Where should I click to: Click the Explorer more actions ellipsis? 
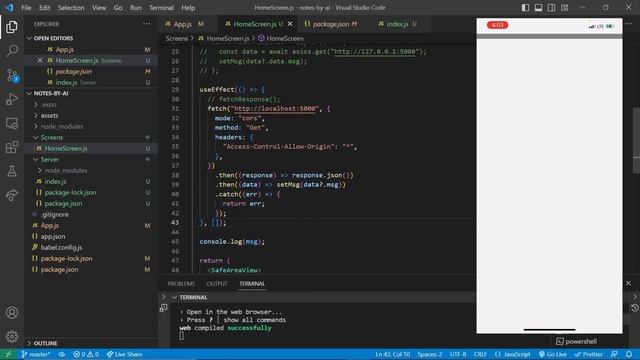tap(146, 24)
